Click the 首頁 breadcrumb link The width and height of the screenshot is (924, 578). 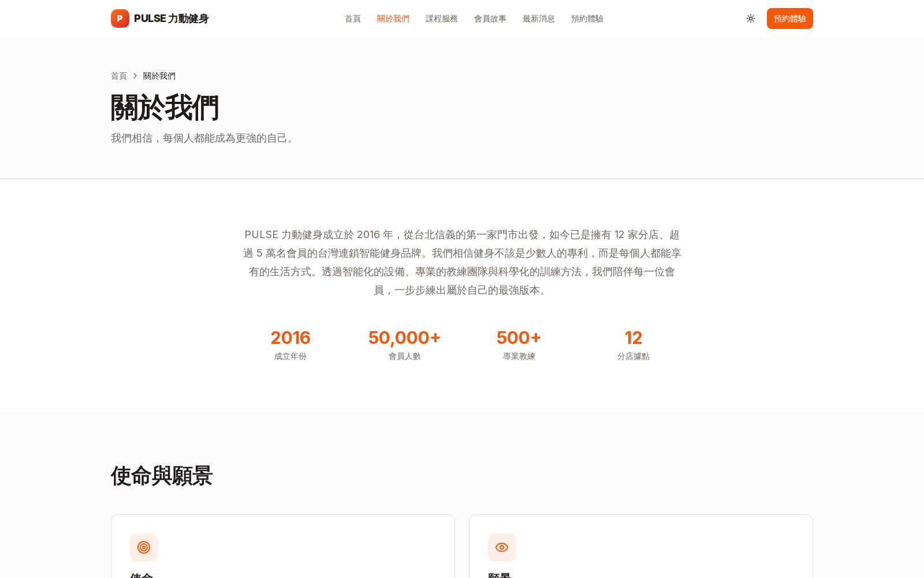pyautogui.click(x=119, y=76)
